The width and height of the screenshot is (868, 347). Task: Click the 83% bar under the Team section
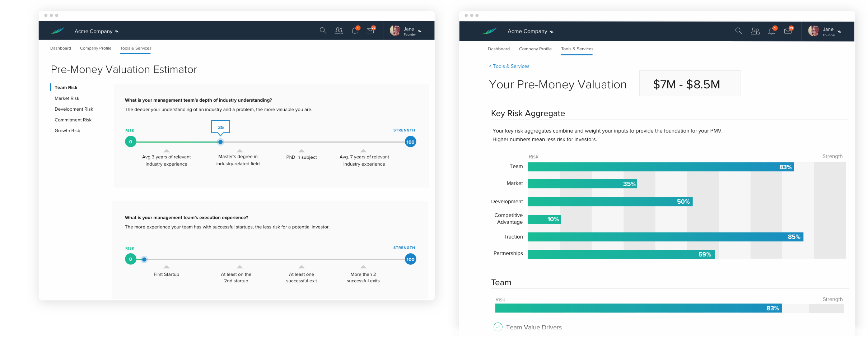point(638,308)
